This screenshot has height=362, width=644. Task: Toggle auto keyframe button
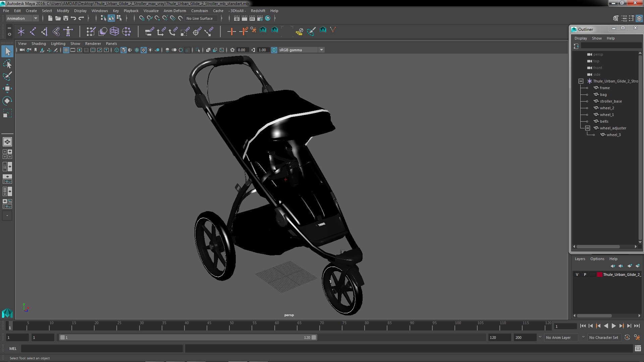pos(627,338)
